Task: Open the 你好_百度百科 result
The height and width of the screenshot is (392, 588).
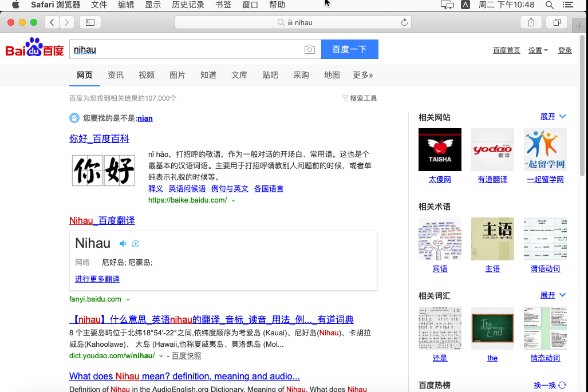Action: [99, 138]
